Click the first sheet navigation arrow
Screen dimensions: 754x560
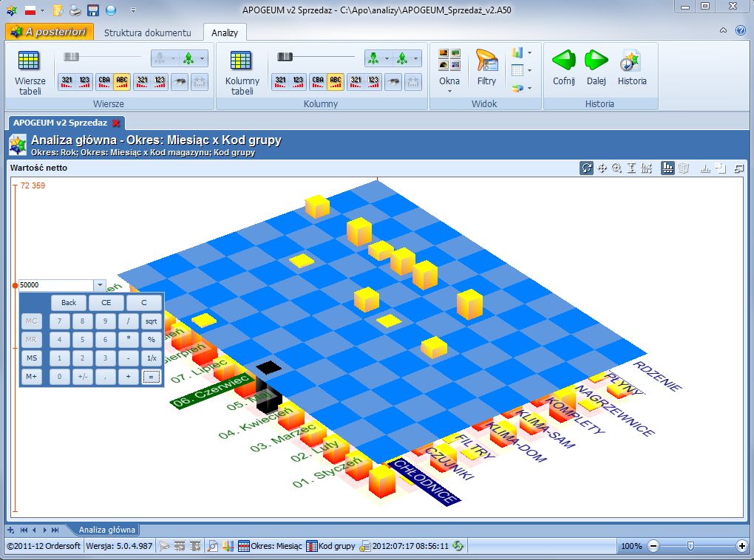[x=24, y=530]
